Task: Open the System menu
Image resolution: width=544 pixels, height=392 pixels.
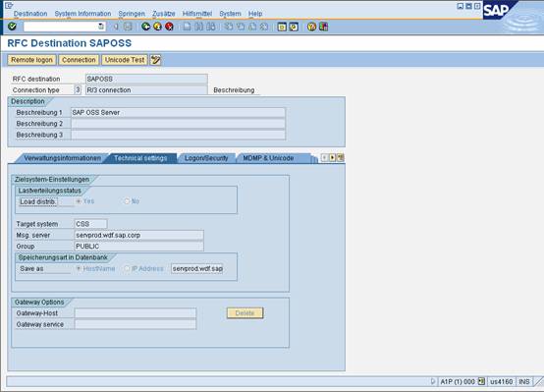Action: coord(230,14)
